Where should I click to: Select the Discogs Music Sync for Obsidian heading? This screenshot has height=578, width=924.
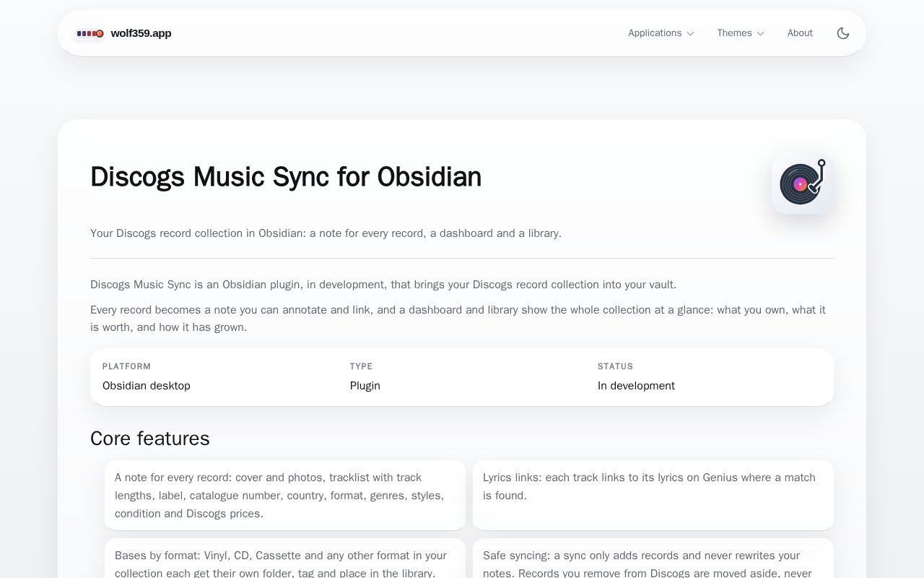tap(286, 177)
